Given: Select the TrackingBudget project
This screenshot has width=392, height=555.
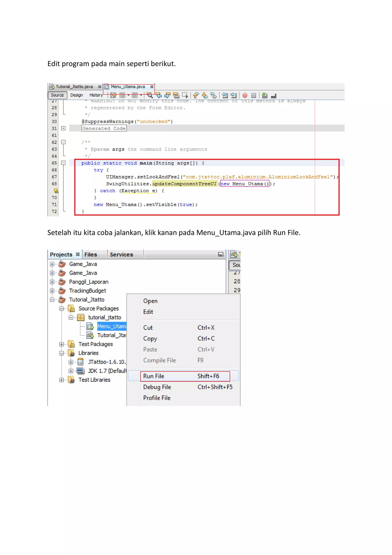Looking at the screenshot, I should click(x=87, y=291).
